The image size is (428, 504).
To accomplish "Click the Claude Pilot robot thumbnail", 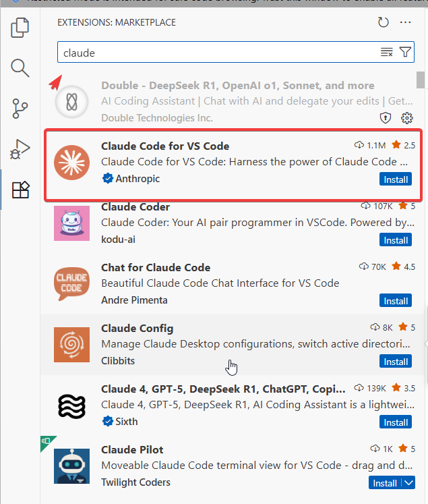I will pyautogui.click(x=71, y=466).
